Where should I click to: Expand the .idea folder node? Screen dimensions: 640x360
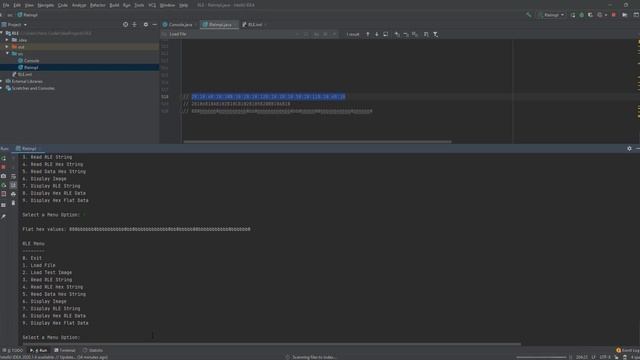click(x=7, y=40)
